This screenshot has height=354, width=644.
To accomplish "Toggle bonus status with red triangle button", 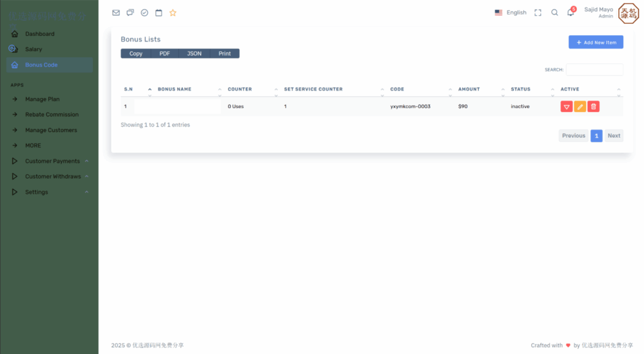I will [567, 107].
